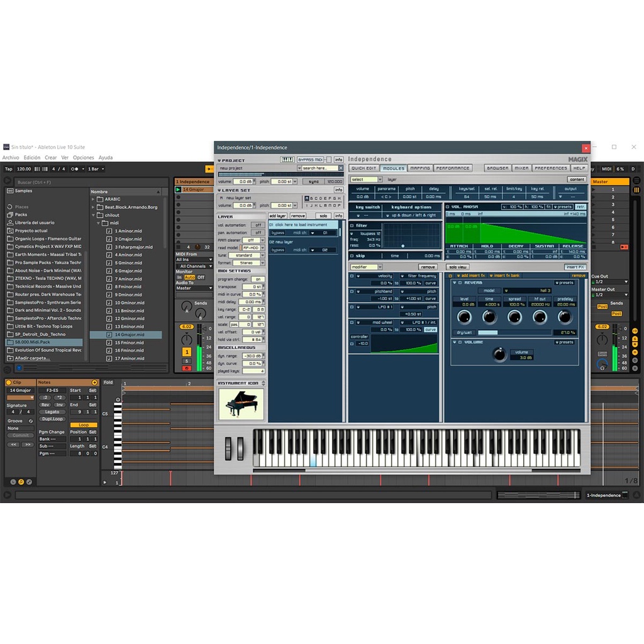Screen dimensions: 644x644
Task: Click the Groove hot-swap icon
Action: pyautogui.click(x=30, y=421)
